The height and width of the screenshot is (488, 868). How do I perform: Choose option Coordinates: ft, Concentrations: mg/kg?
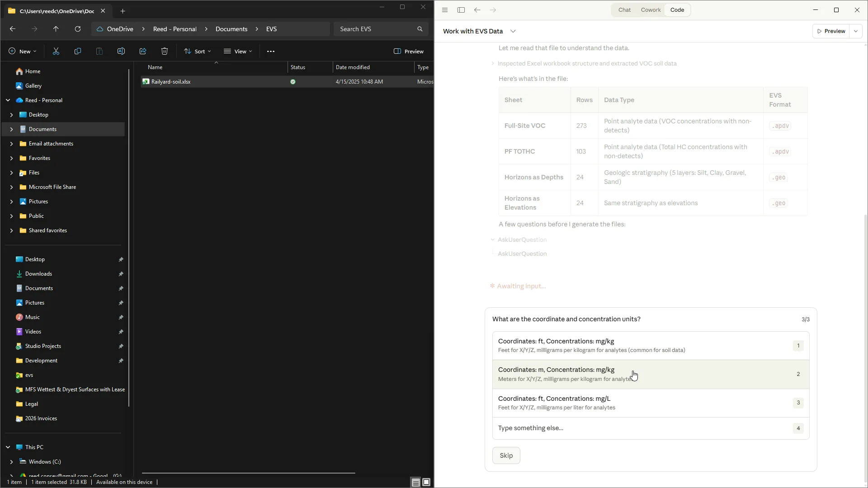[x=651, y=346]
